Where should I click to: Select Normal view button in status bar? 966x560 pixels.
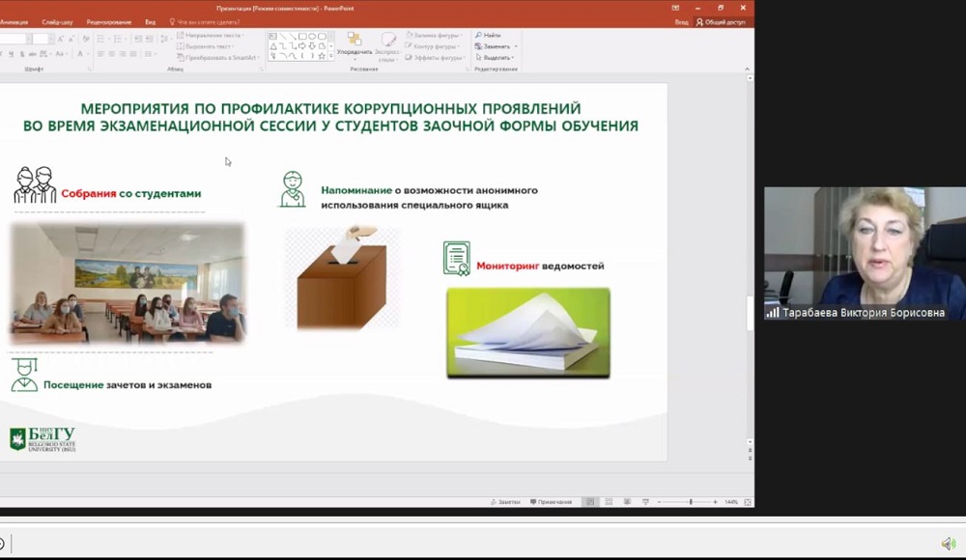590,502
